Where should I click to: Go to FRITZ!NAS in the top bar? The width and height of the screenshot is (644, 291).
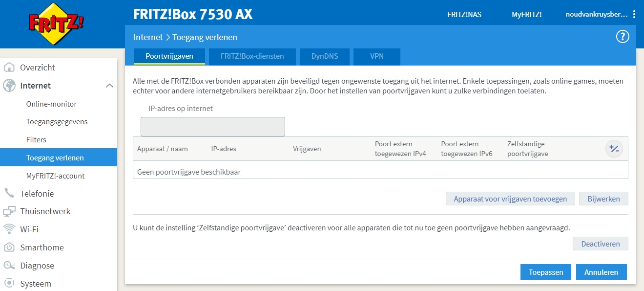[x=463, y=14]
